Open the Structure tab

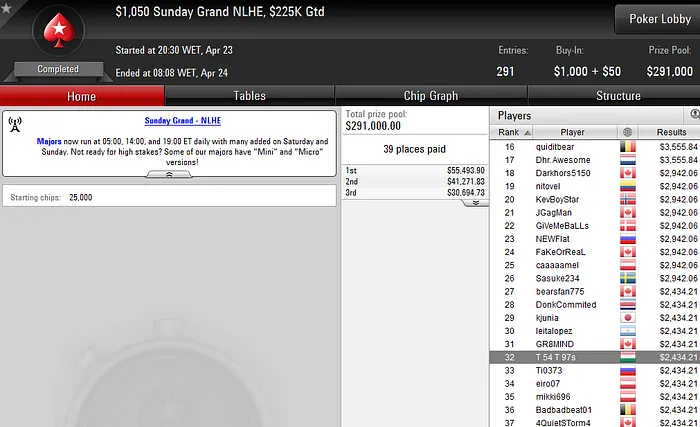point(618,96)
